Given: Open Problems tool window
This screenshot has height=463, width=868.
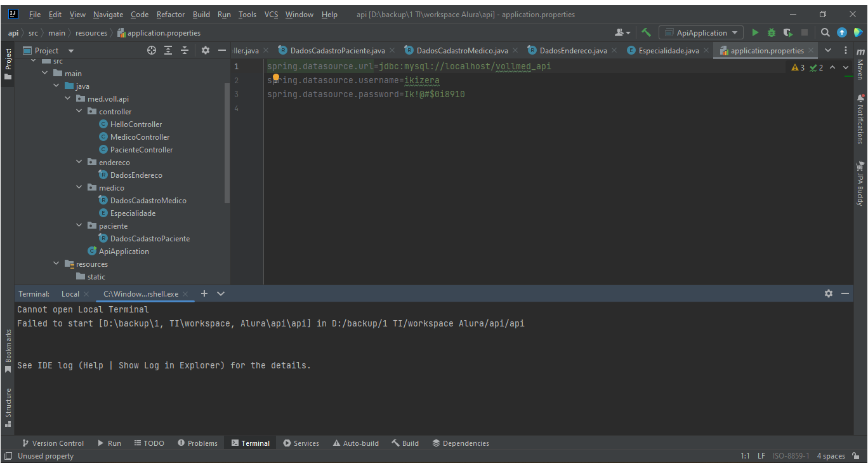Looking at the screenshot, I should pos(197,443).
